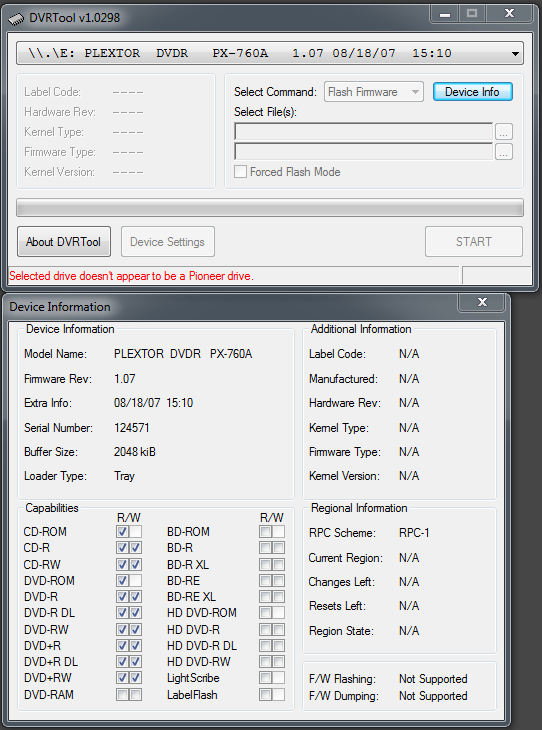Toggle the DVD+RW read checkbox
Screen dimensions: 542x730
coord(122,678)
